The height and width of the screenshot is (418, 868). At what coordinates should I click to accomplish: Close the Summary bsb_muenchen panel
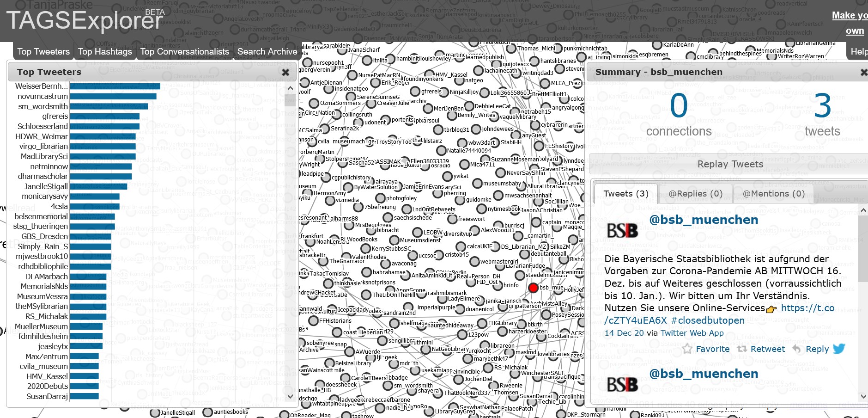(x=864, y=72)
